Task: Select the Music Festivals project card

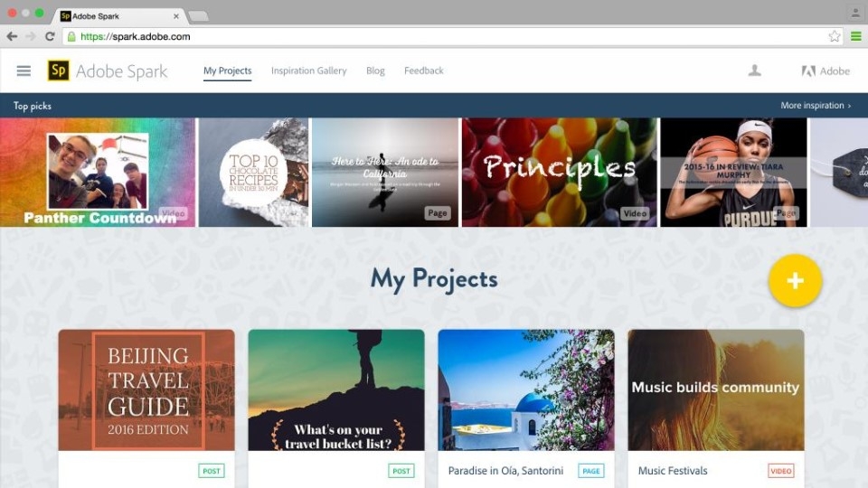Action: point(716,408)
